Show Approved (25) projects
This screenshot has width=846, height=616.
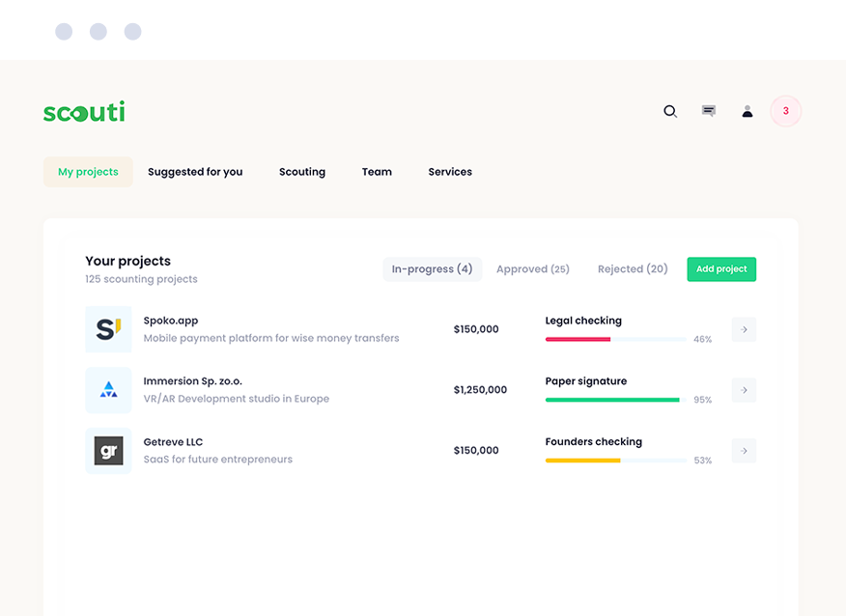click(x=533, y=269)
